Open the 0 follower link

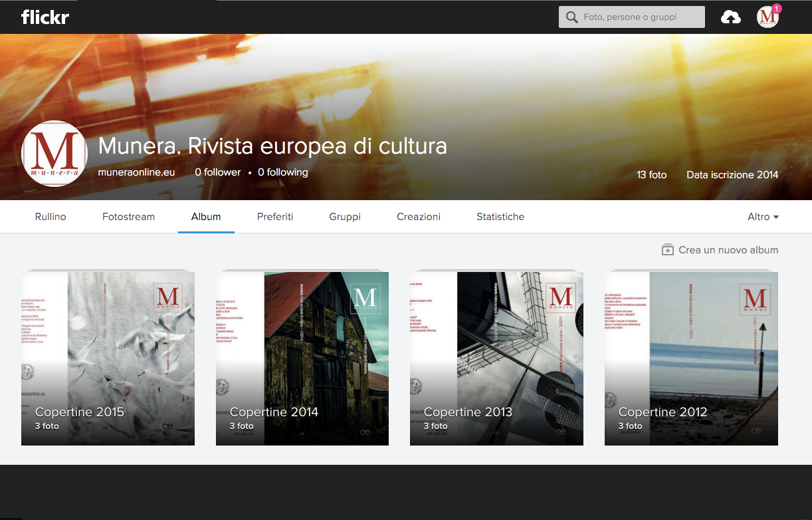coord(217,172)
